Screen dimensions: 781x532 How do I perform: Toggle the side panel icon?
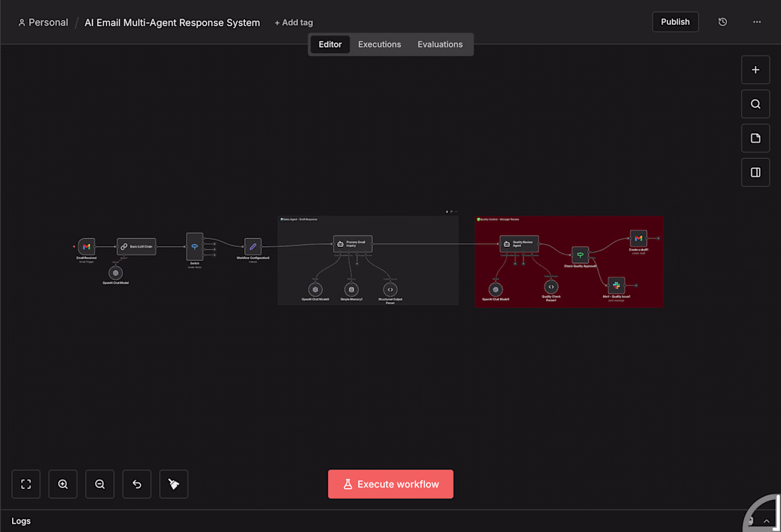[x=755, y=172]
